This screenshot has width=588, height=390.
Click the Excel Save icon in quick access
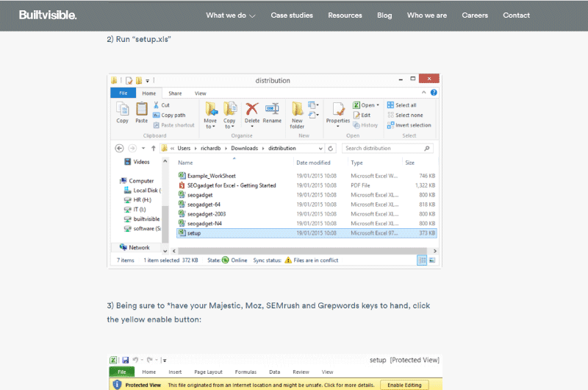pyautogui.click(x=125, y=360)
